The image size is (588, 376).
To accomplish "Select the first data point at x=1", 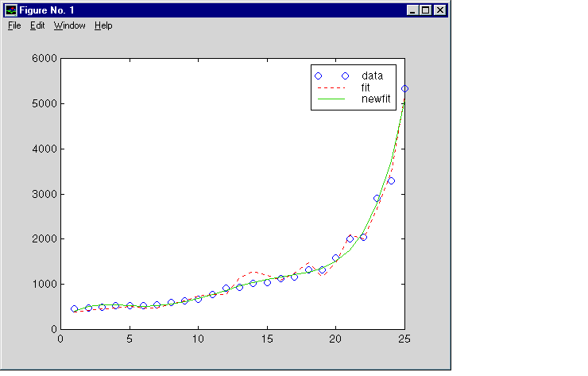I will click(74, 309).
